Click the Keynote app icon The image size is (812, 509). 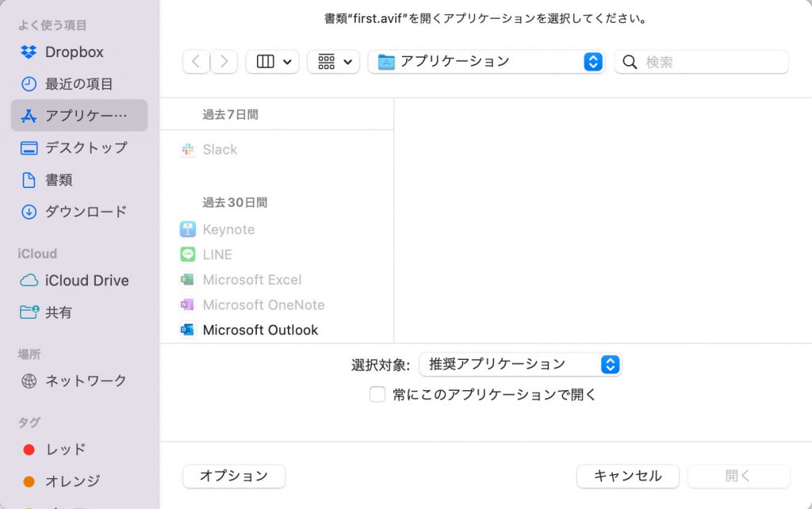pos(187,229)
